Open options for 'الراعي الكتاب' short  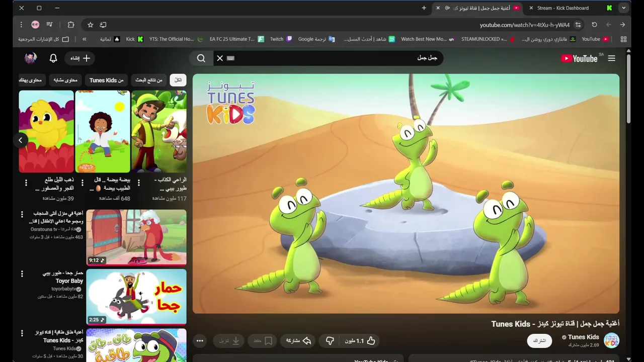[139, 183]
